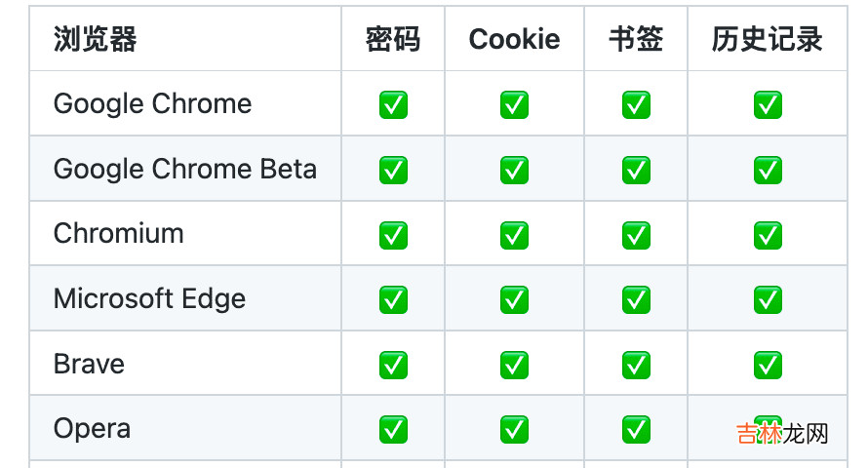The width and height of the screenshot is (868, 468).
Task: Click the Google Chrome password checkmark
Action: (393, 104)
